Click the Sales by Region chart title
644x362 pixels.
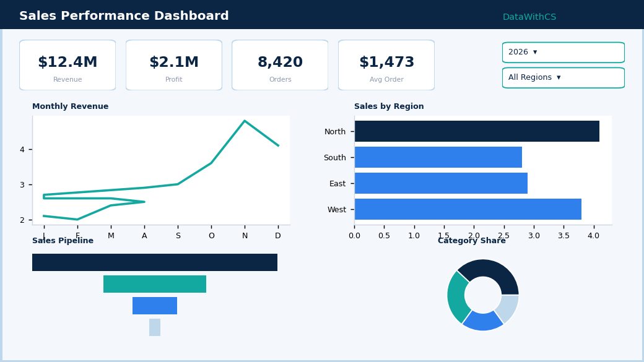pos(389,106)
